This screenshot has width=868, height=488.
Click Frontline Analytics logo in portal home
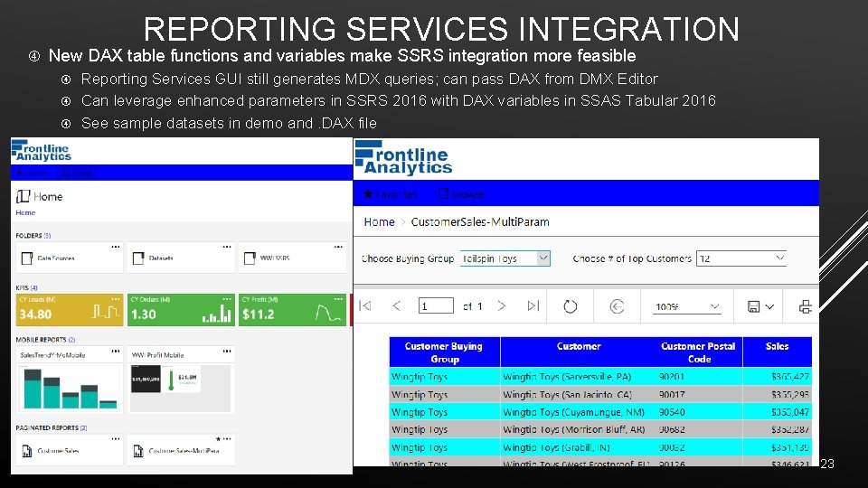click(41, 150)
